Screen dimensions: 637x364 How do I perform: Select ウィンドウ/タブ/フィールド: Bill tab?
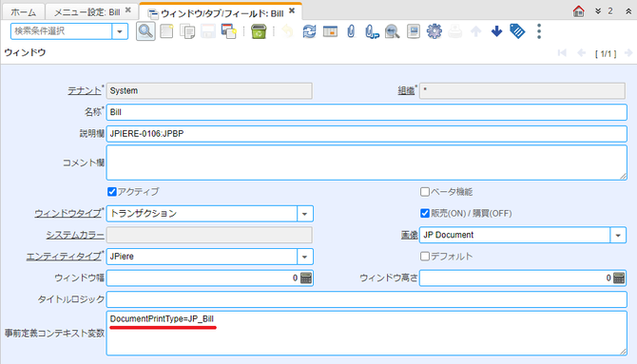[222, 13]
